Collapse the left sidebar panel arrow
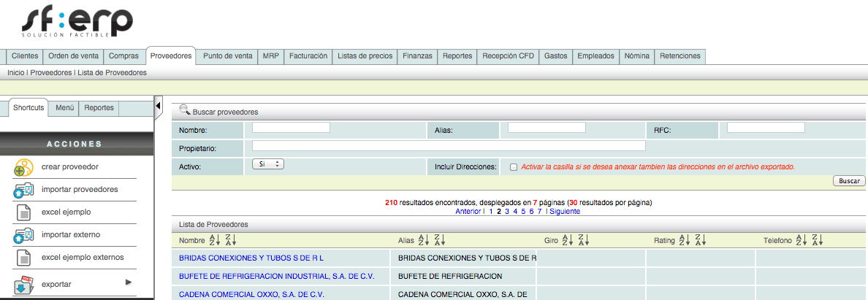 click(x=159, y=107)
